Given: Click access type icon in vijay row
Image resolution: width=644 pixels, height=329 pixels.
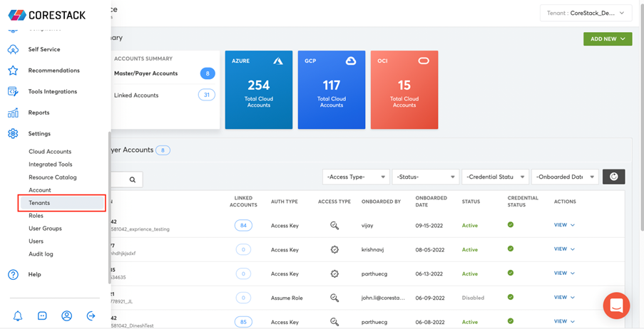Looking at the screenshot, I should (334, 225).
